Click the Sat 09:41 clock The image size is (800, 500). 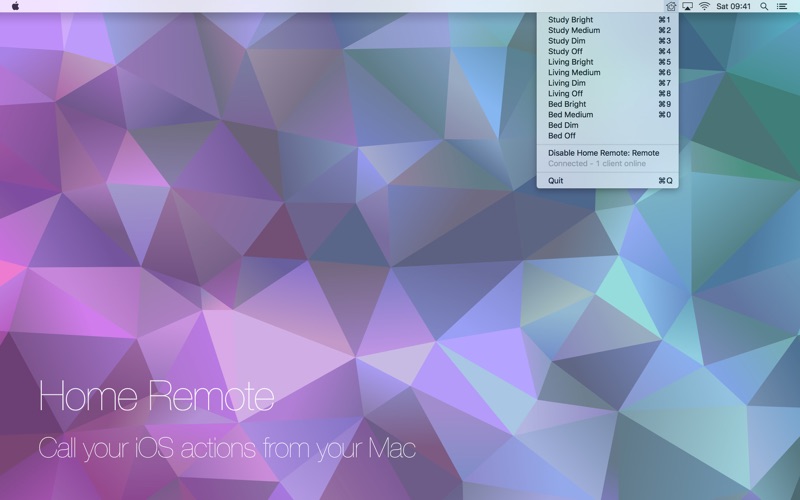click(x=734, y=6)
